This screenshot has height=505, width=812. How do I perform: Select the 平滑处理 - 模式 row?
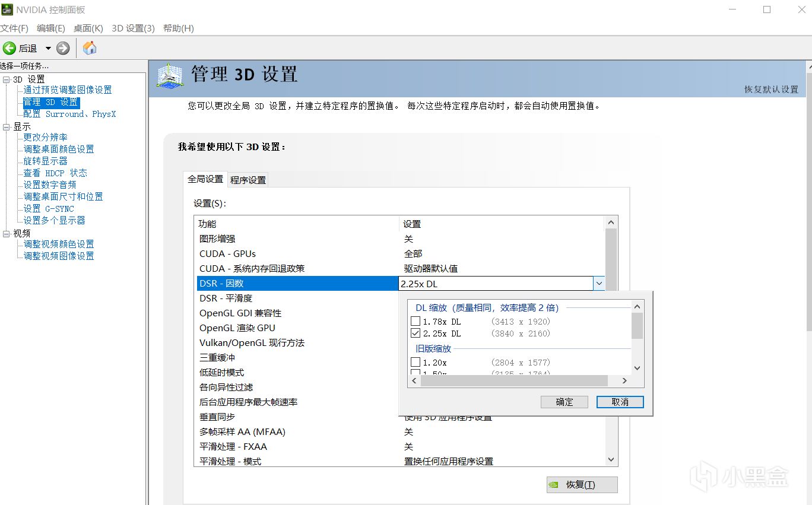click(x=401, y=461)
